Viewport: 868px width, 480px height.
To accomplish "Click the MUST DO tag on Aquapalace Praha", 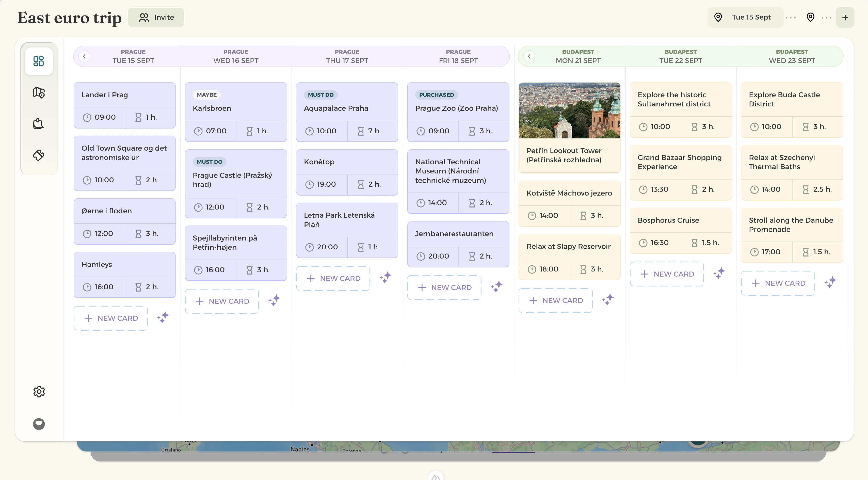I will click(320, 95).
